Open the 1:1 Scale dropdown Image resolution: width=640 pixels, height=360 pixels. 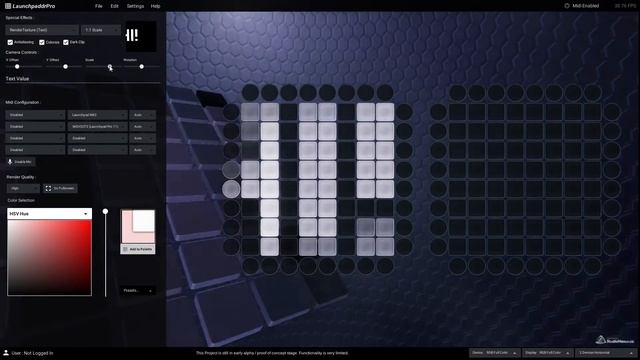point(101,30)
